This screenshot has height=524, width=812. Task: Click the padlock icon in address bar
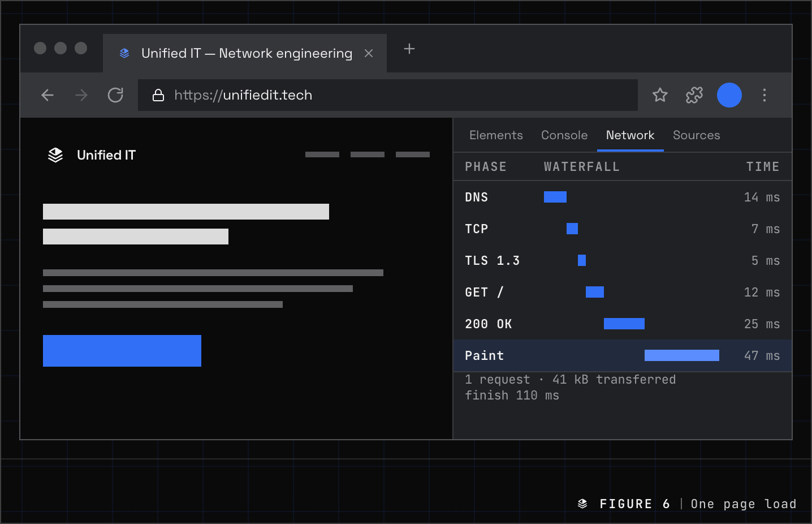[158, 95]
